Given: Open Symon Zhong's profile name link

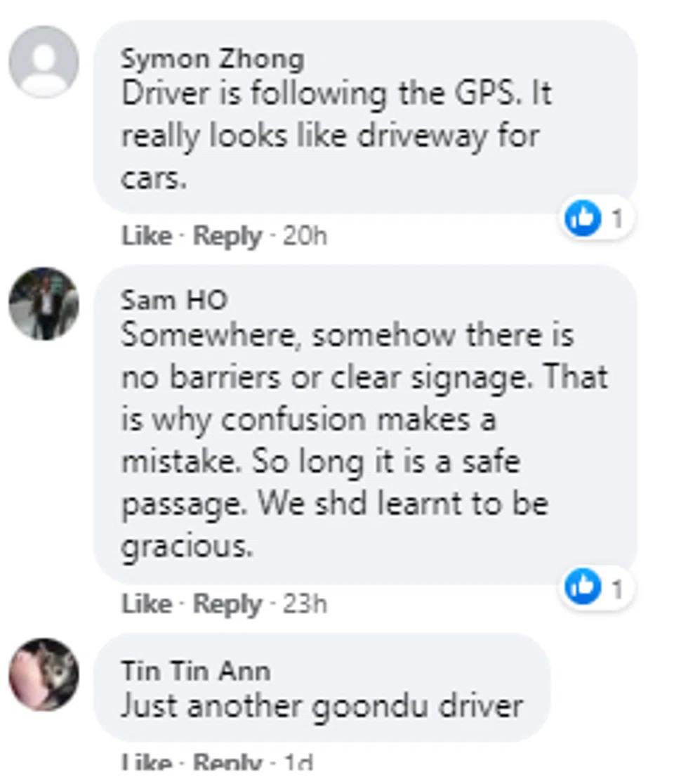Looking at the screenshot, I should tap(212, 60).
